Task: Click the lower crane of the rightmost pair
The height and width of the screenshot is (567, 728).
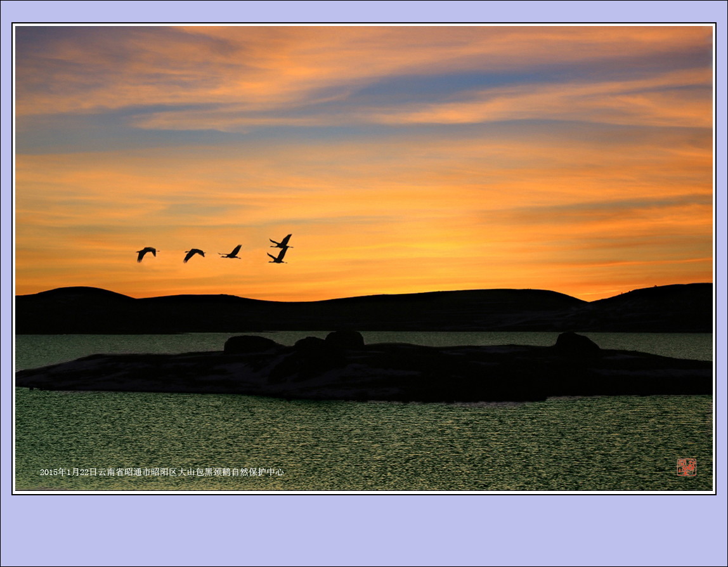Action: click(x=278, y=256)
